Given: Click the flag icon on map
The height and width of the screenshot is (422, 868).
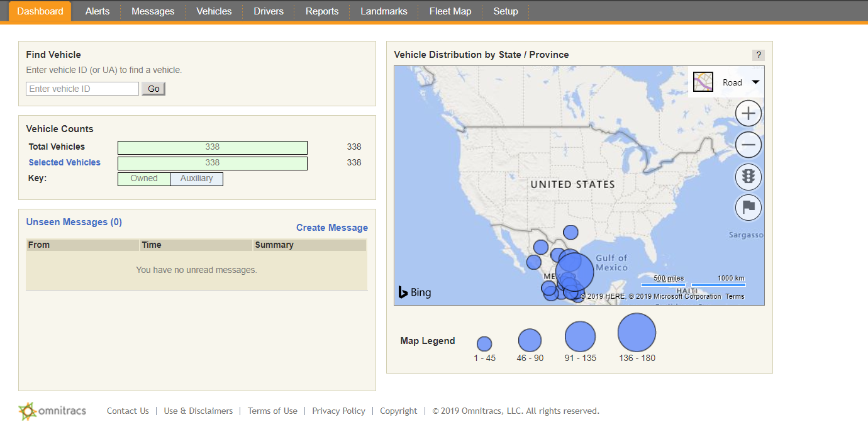Looking at the screenshot, I should [x=748, y=208].
